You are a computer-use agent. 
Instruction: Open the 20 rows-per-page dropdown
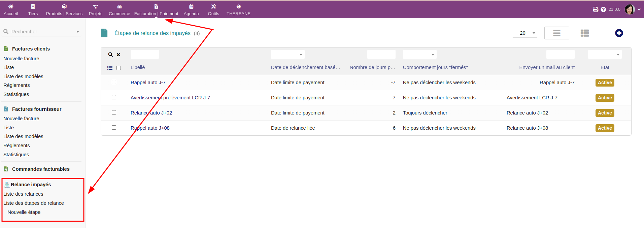click(525, 33)
